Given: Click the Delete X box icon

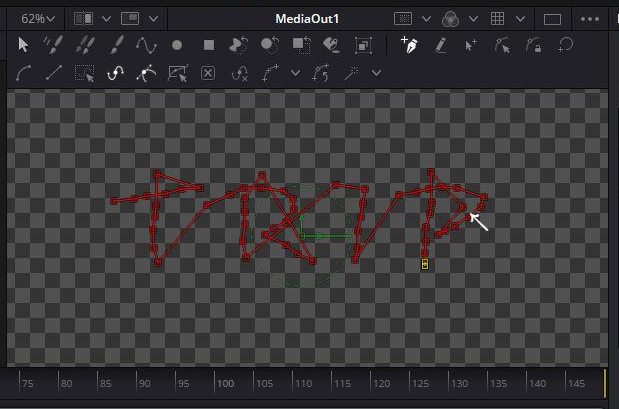Looking at the screenshot, I should tap(208, 73).
